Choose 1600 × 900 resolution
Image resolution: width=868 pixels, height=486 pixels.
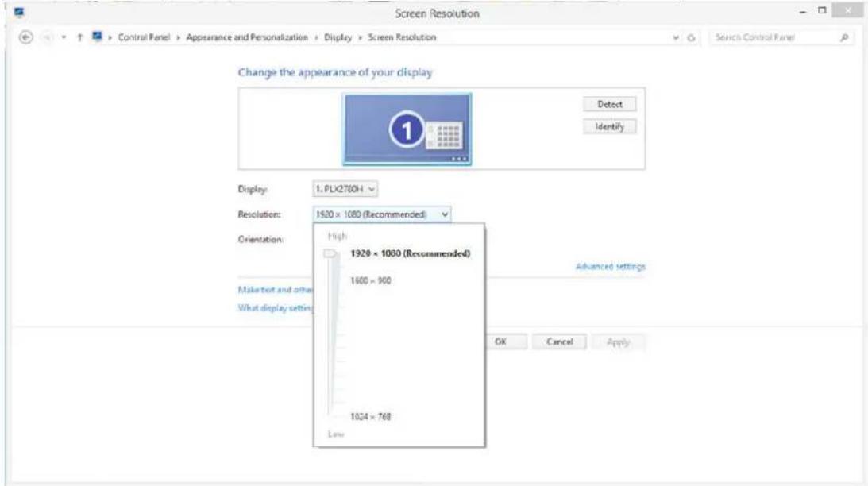tap(370, 280)
